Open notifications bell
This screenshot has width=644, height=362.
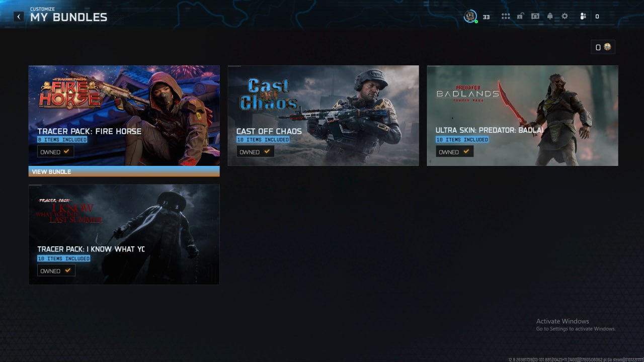pyautogui.click(x=550, y=17)
